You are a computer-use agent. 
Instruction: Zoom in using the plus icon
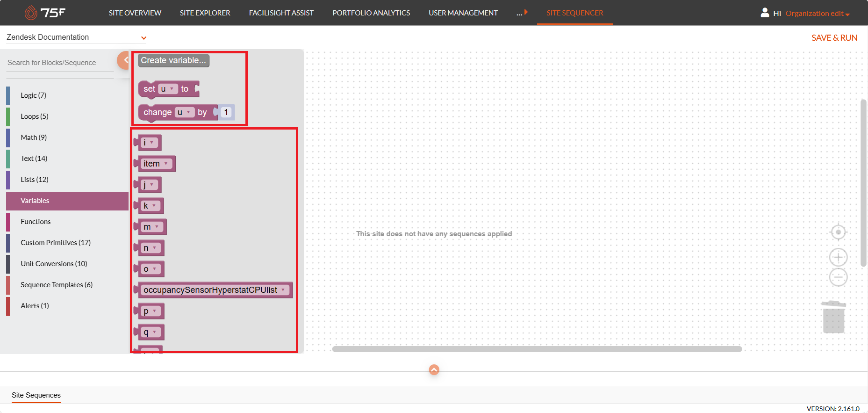pyautogui.click(x=838, y=257)
